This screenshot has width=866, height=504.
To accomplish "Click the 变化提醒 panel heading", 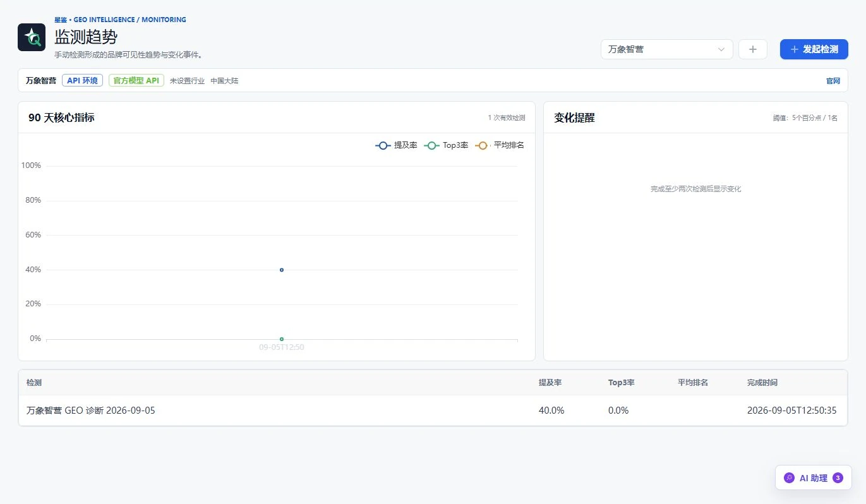I will pos(574,117).
